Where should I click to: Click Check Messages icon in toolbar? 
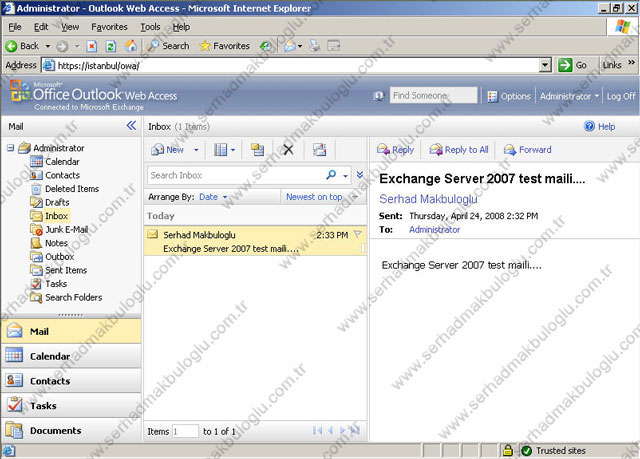click(x=320, y=150)
